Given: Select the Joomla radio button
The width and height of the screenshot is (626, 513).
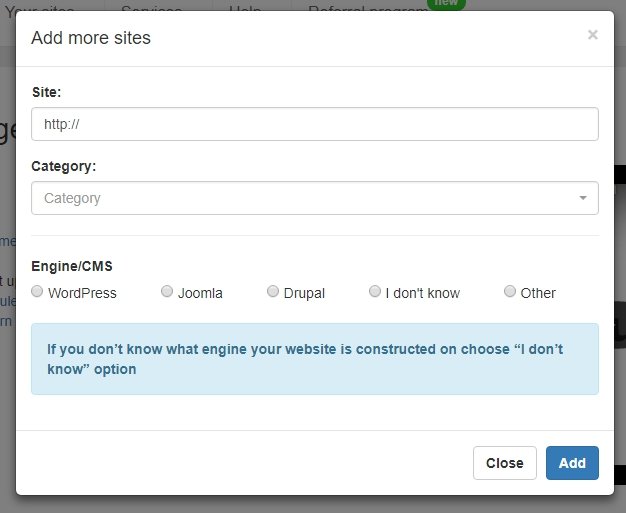Looking at the screenshot, I should click(166, 291).
